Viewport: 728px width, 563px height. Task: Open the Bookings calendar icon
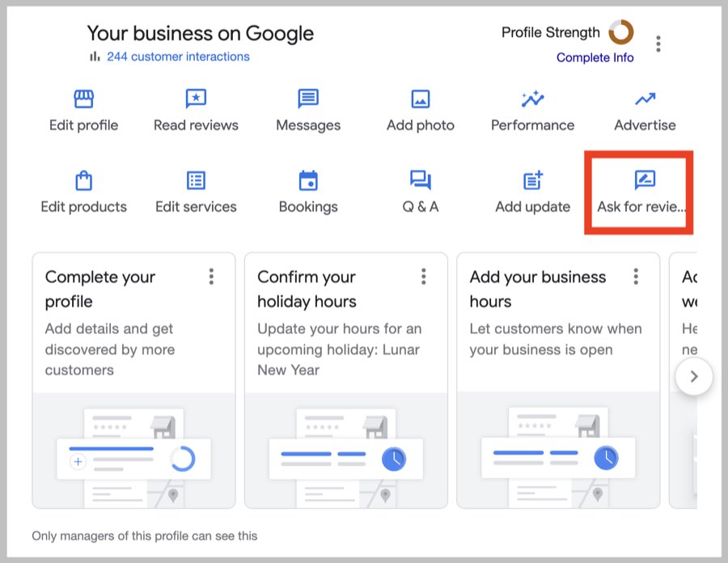(x=308, y=180)
